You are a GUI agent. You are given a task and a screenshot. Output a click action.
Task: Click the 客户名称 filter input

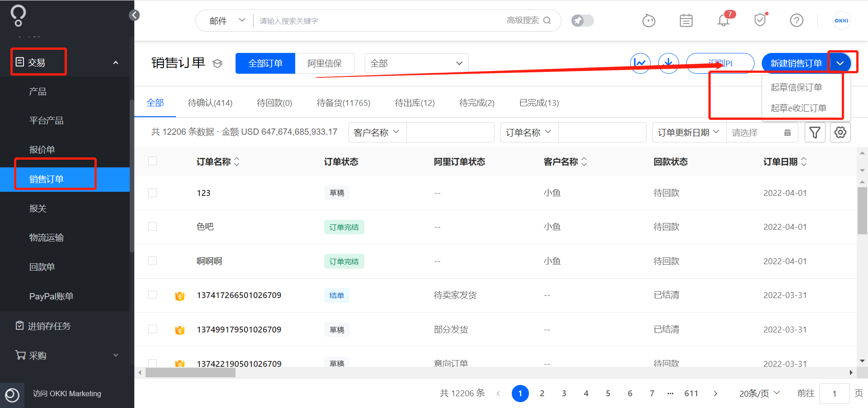tap(450, 133)
